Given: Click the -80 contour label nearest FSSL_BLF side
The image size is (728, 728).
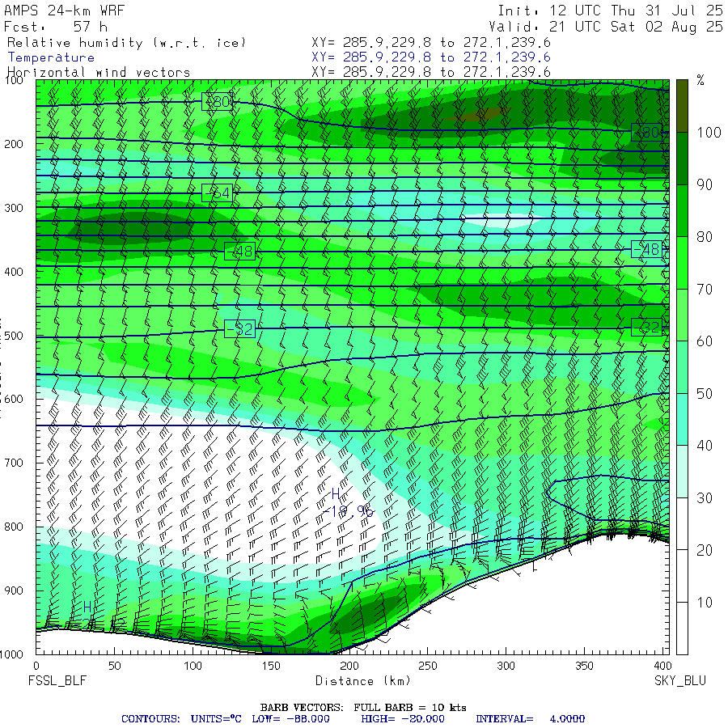Looking at the screenshot, I should [x=218, y=101].
